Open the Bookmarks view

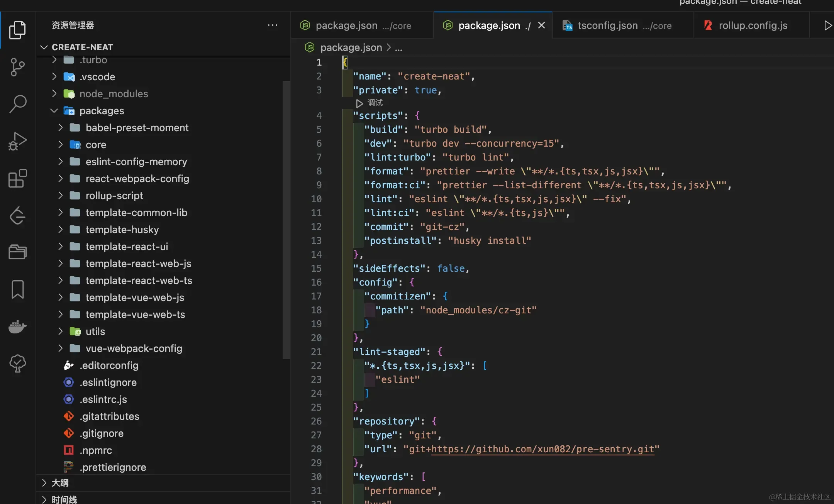(17, 289)
